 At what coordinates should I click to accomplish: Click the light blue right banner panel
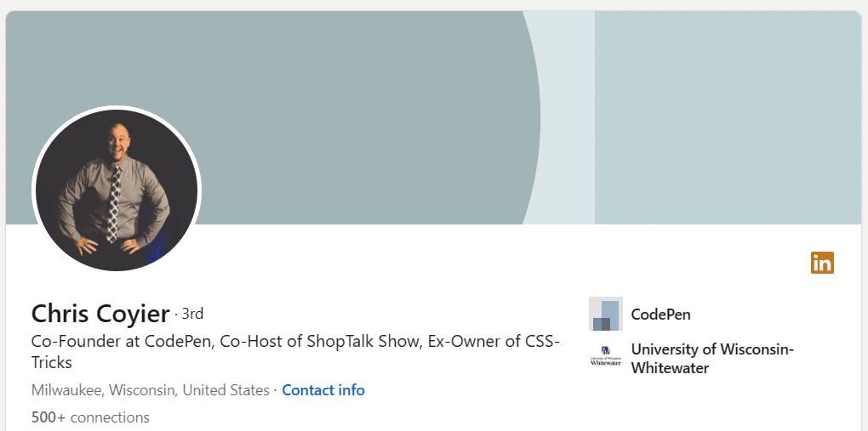coord(728,117)
